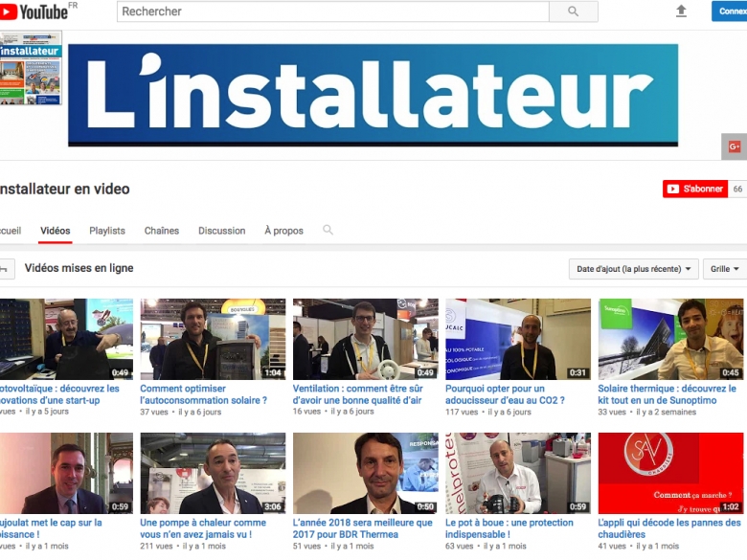Play the pot à boue thumbnail
Screen dimensions: 747x560
pyautogui.click(x=518, y=473)
